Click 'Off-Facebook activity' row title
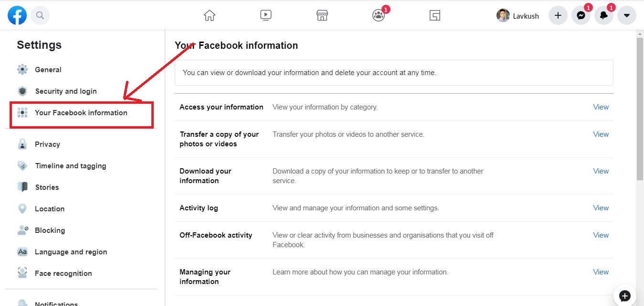This screenshot has width=644, height=306. click(216, 235)
